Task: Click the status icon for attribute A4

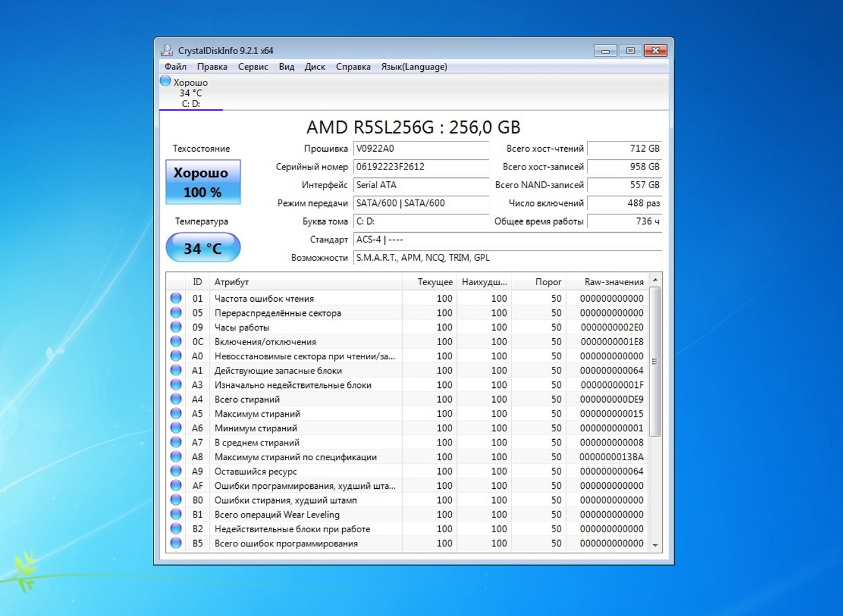Action: pos(176,399)
